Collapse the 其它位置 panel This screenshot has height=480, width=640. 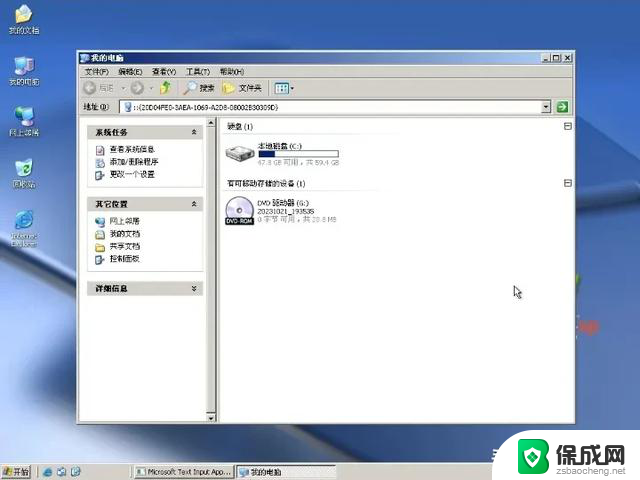pos(194,204)
